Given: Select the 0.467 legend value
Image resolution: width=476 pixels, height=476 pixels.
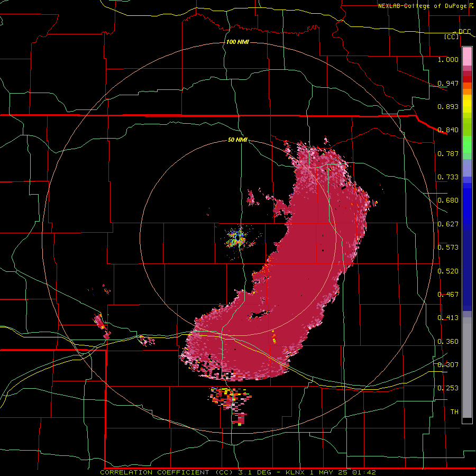Looking at the screenshot, I should pyautogui.click(x=448, y=295).
